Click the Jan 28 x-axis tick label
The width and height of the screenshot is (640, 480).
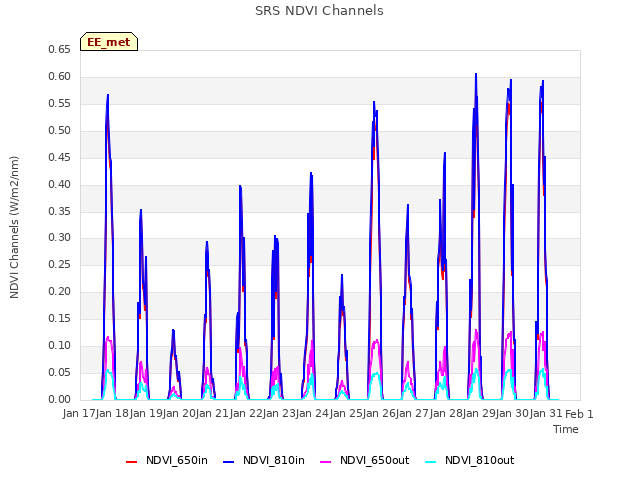coord(445,414)
